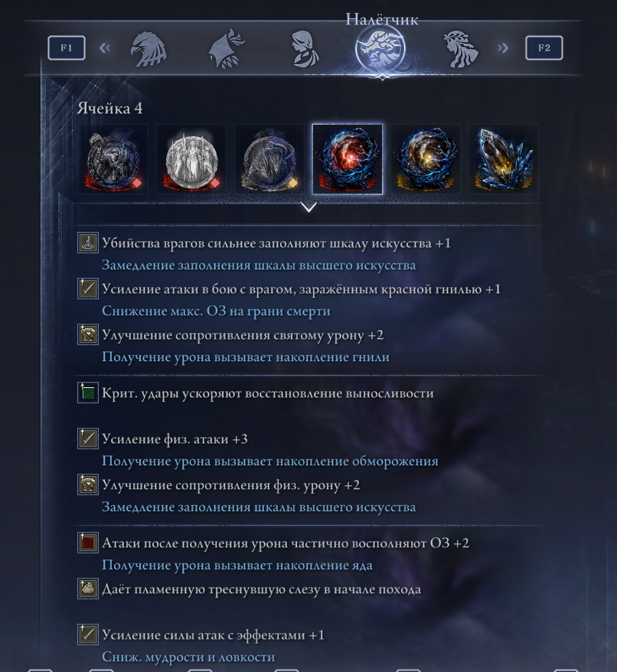Click the pouch icon beside Даёт пламенную треснувшую слезу
The height and width of the screenshot is (672, 617).
point(88,589)
